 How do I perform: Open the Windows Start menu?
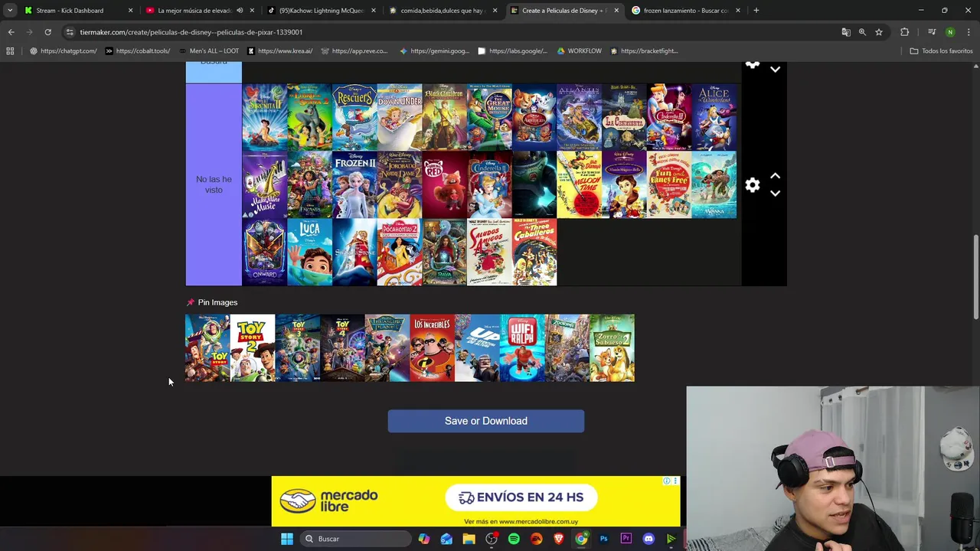286,539
